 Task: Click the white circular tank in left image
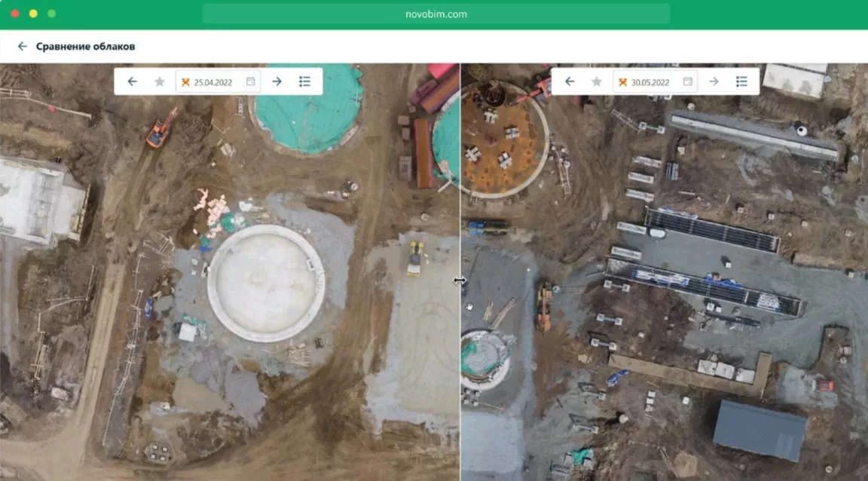265,283
